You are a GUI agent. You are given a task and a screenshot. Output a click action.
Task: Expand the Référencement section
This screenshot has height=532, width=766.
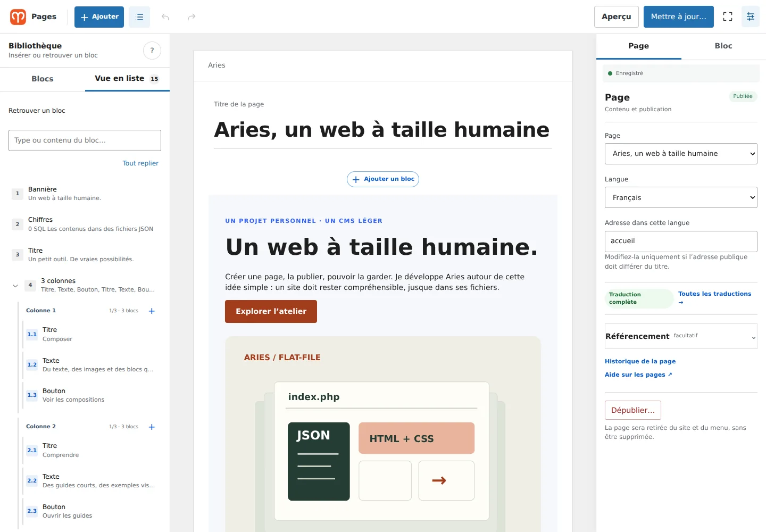click(x=681, y=336)
